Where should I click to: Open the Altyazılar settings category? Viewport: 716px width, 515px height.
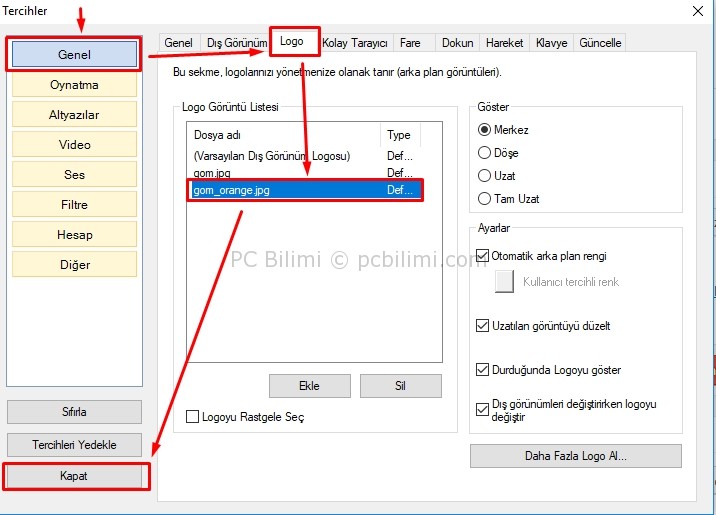[74, 115]
